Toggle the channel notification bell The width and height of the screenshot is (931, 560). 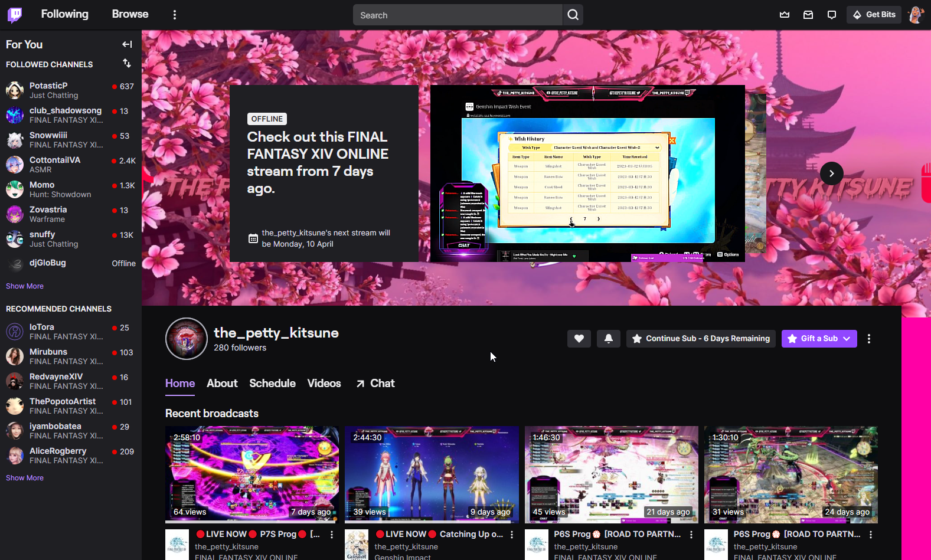pyautogui.click(x=609, y=339)
